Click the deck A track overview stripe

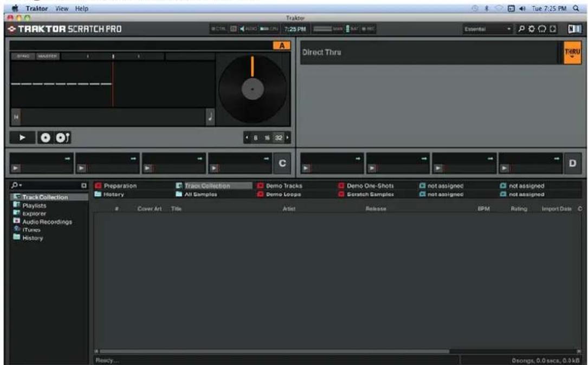coord(113,117)
